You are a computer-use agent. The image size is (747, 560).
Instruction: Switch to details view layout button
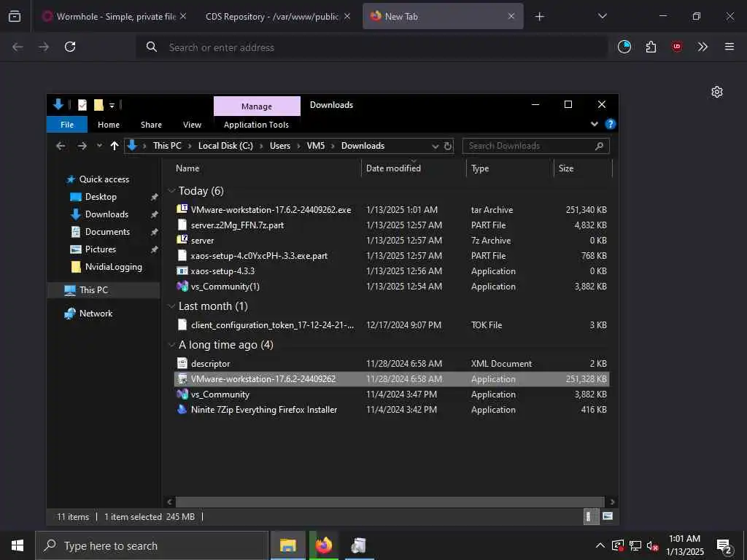(590, 517)
